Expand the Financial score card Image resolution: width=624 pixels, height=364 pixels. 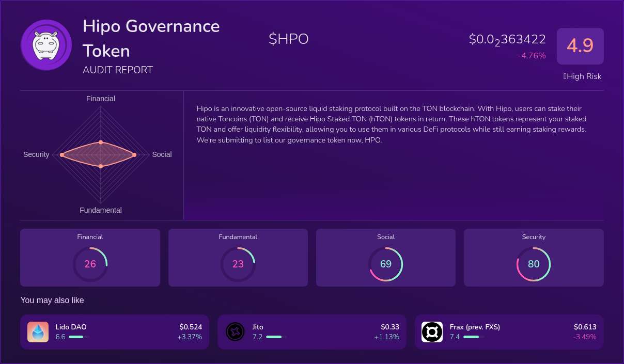90,257
